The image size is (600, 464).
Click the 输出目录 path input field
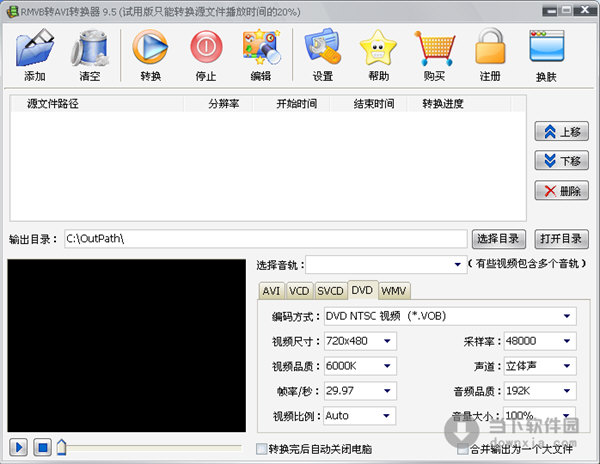pos(266,239)
